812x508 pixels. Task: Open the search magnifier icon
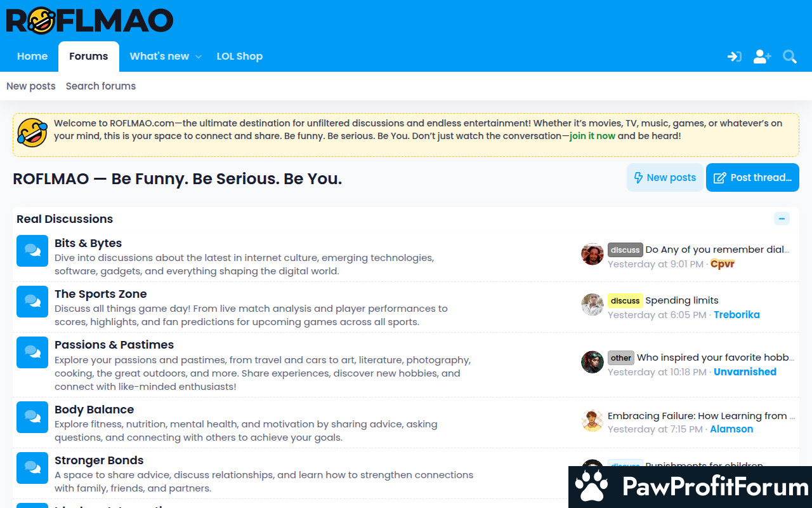click(790, 57)
